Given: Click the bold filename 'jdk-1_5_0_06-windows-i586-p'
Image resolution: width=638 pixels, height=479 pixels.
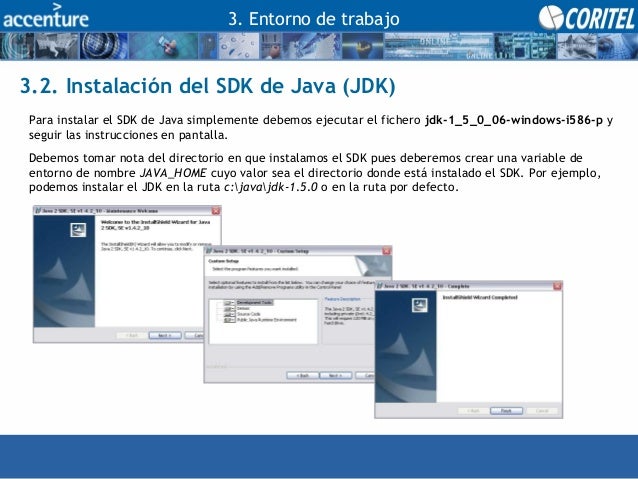Looking at the screenshot, I should [514, 120].
